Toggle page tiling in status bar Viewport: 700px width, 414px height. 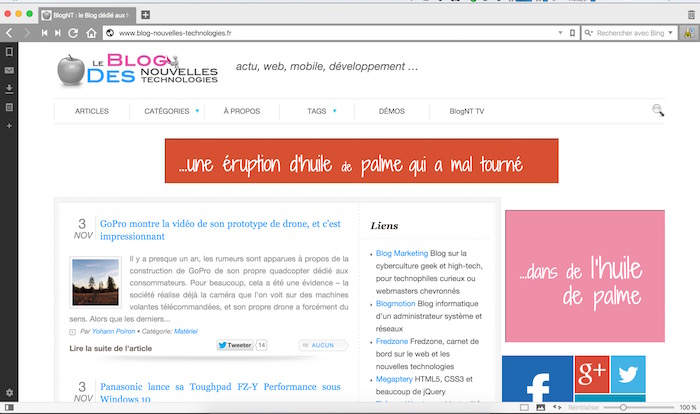[525, 407]
